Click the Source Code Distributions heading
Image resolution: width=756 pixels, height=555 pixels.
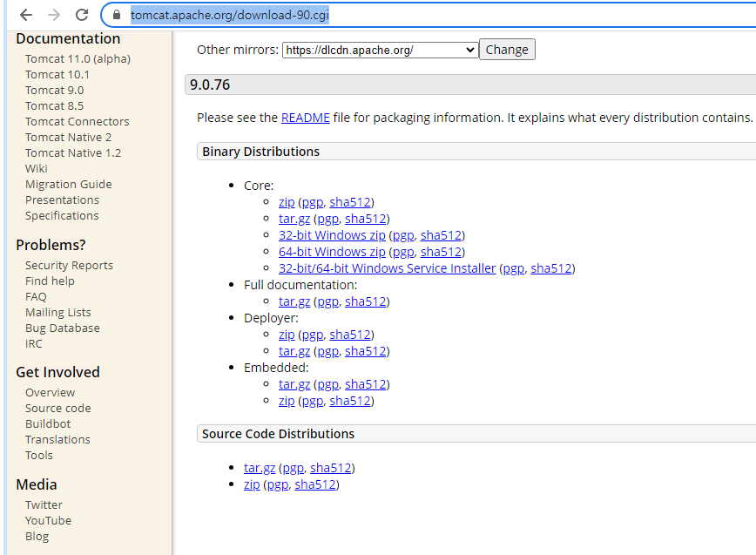(278, 434)
